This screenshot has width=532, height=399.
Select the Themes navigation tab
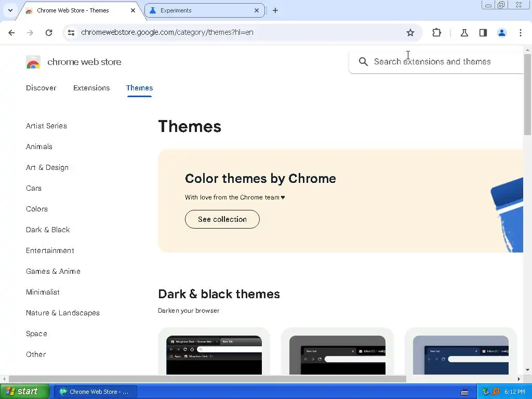tap(139, 88)
